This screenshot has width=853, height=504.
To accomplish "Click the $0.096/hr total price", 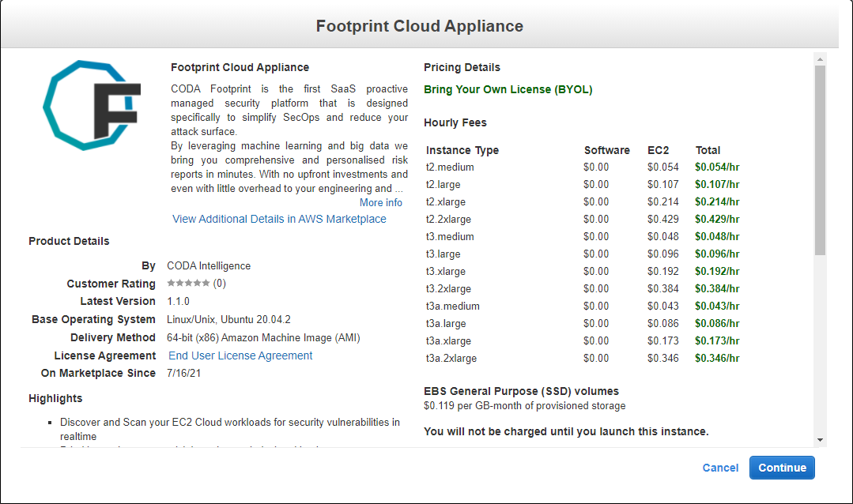I will (x=717, y=254).
